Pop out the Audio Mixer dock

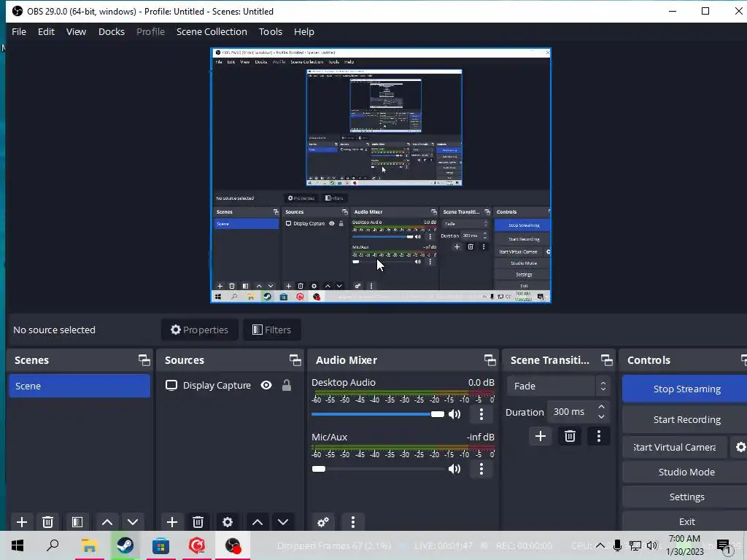[x=489, y=360]
